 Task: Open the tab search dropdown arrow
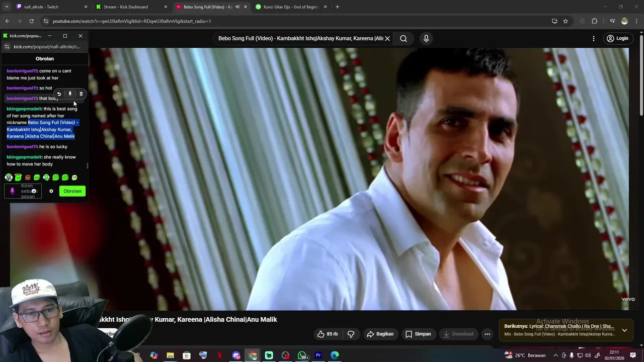(7, 7)
